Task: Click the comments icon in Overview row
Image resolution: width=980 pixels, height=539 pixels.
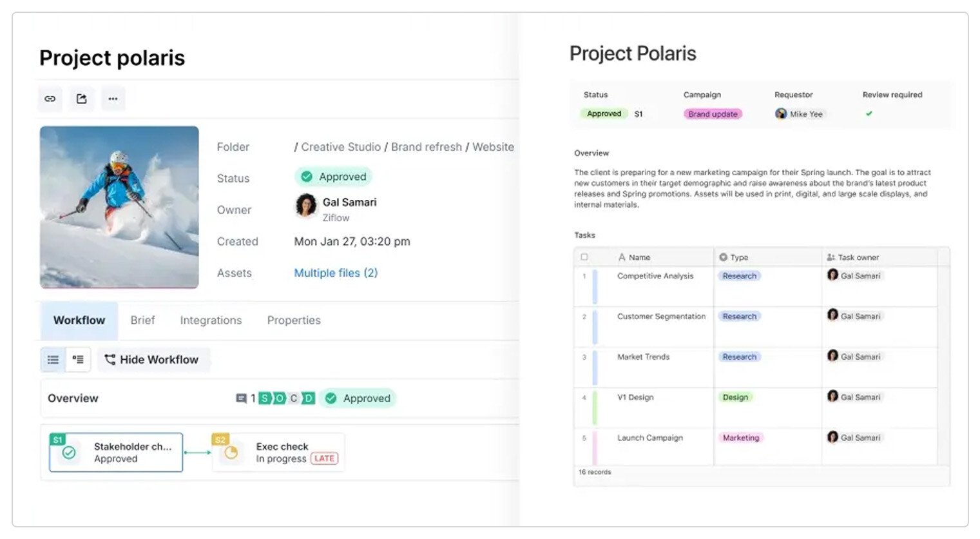Action: click(x=241, y=398)
